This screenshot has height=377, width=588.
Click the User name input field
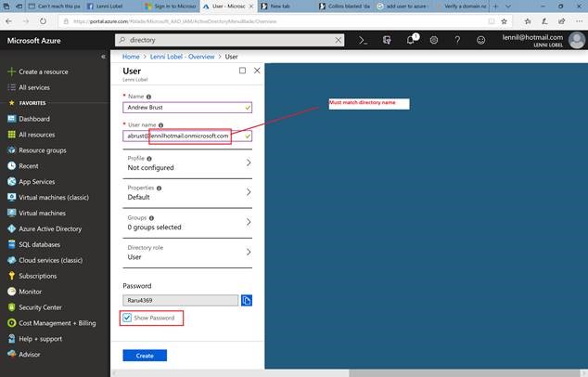[x=187, y=136]
